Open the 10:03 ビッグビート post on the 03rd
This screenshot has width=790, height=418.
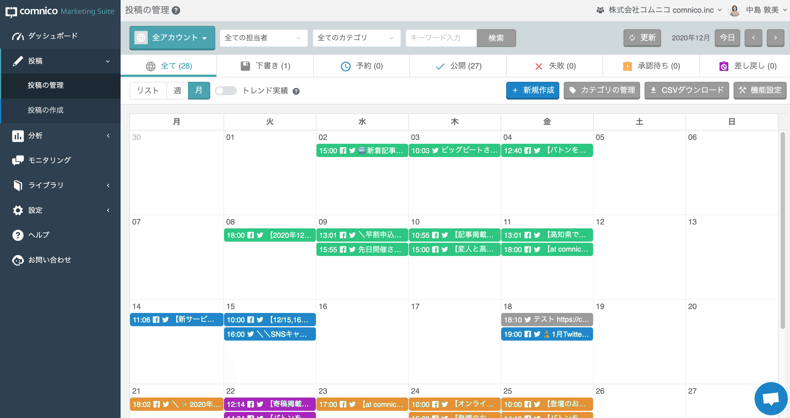point(454,151)
